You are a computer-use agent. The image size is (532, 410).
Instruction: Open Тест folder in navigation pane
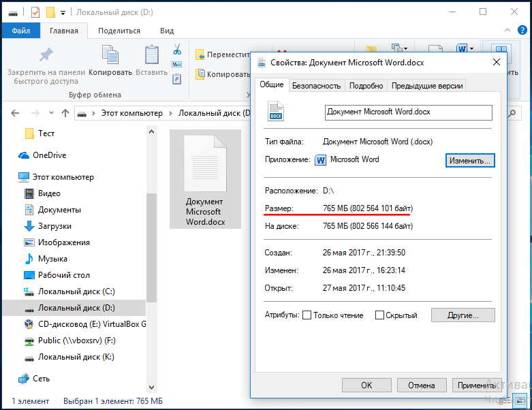pyautogui.click(x=40, y=133)
